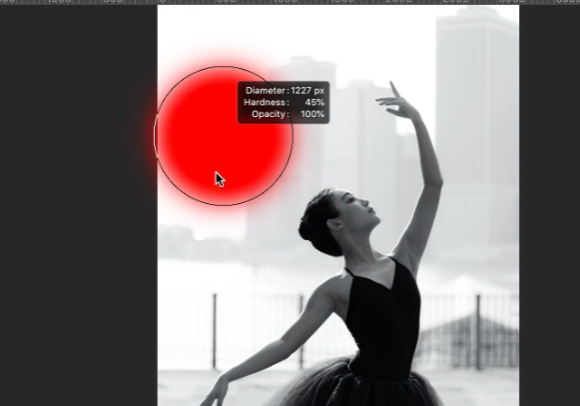
Task: Click the ballerina's raised hand on canvas
Action: point(398,101)
